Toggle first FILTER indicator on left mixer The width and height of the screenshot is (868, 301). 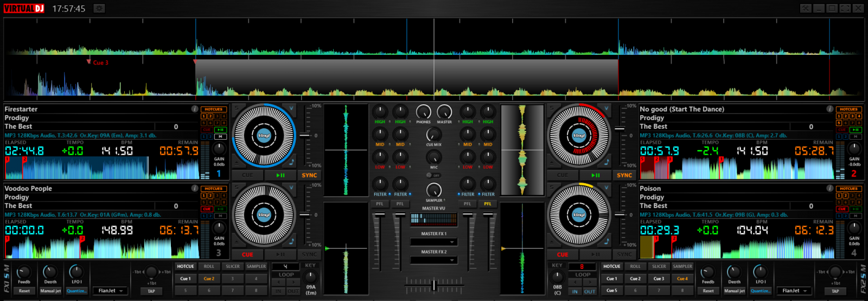point(390,194)
